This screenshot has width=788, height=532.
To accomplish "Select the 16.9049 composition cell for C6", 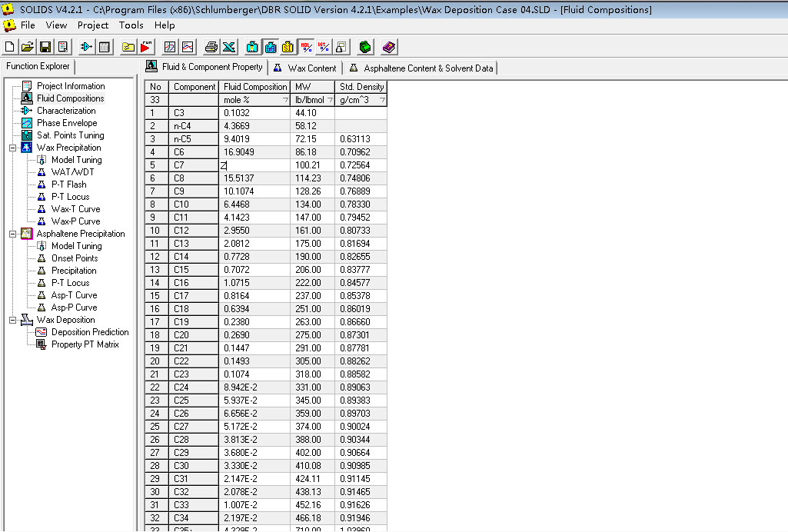I will (x=254, y=152).
